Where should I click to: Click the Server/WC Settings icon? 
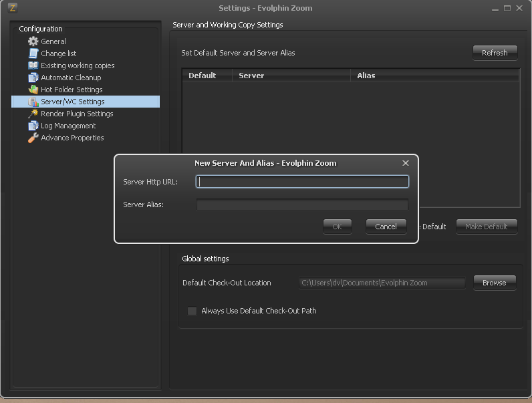coord(33,102)
